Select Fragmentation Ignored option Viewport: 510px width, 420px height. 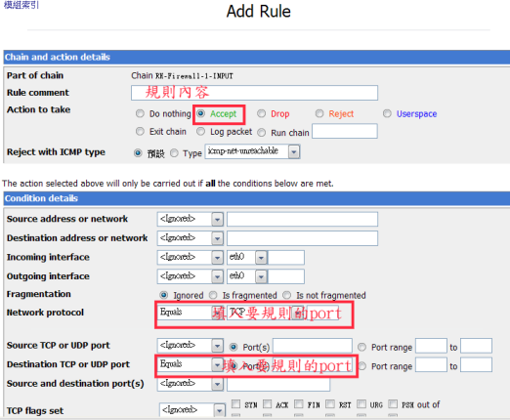(164, 295)
